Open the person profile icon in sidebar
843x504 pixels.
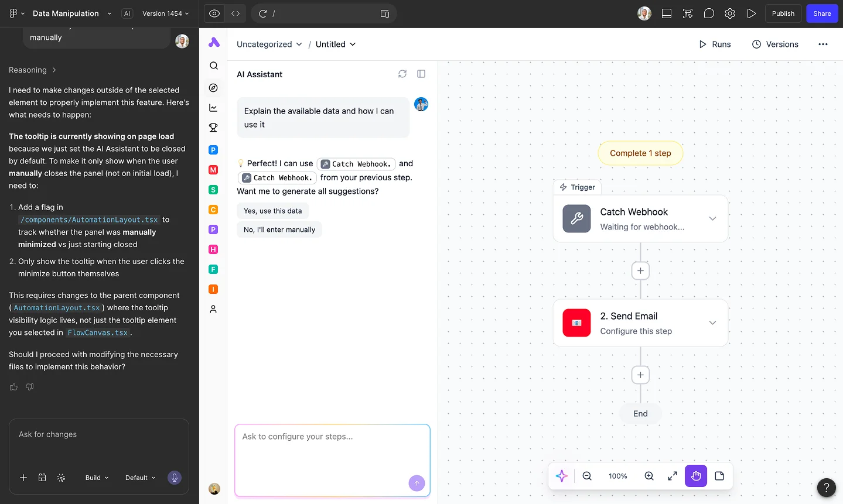click(213, 309)
